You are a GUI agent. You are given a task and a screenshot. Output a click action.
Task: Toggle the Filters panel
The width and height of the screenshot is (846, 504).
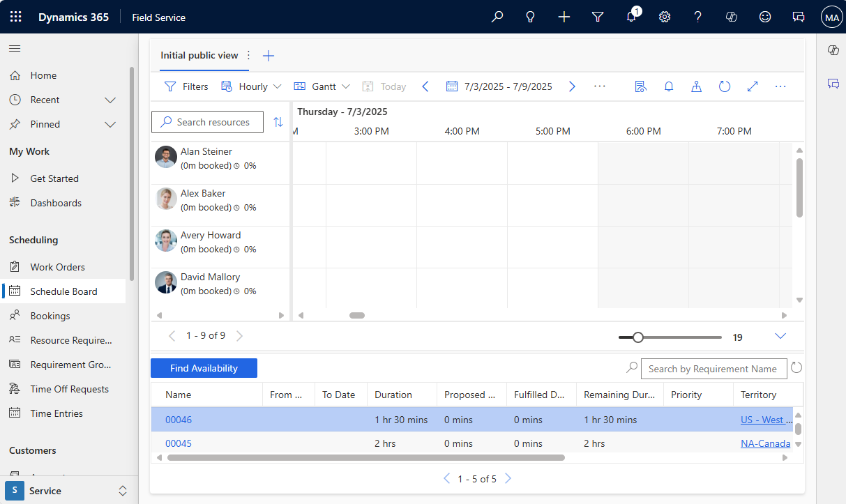[186, 86]
